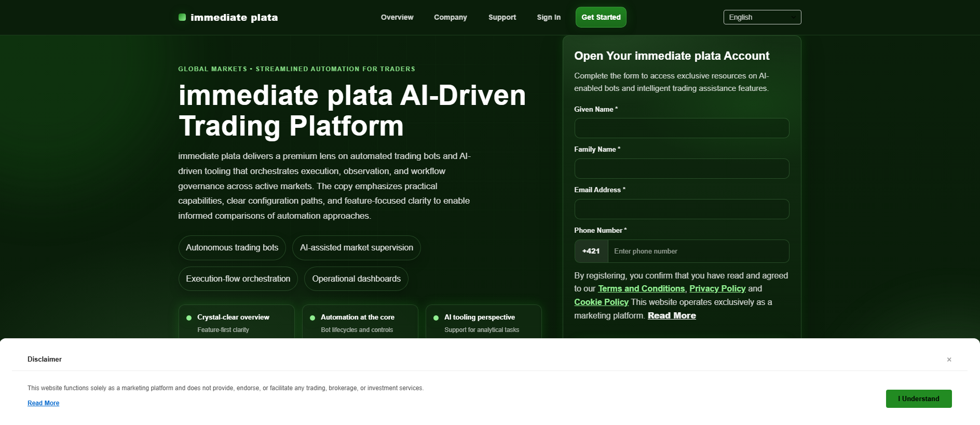
Task: Open the +421 country code selector
Action: 591,251
